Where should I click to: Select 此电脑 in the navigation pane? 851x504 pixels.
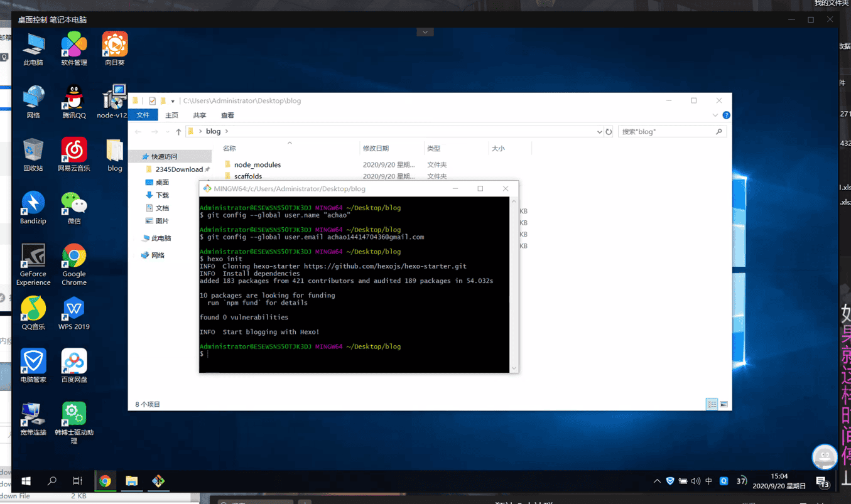[161, 239]
